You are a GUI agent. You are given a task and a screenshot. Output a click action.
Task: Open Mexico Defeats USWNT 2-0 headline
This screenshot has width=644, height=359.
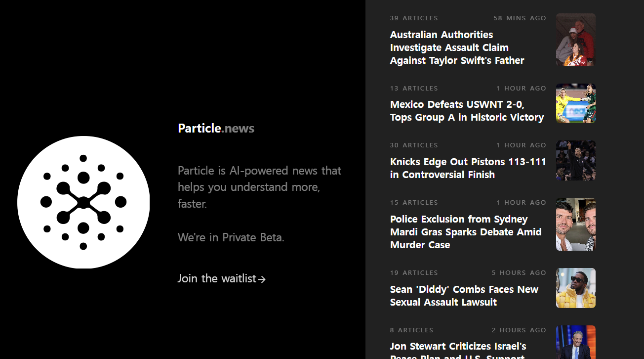(x=467, y=111)
